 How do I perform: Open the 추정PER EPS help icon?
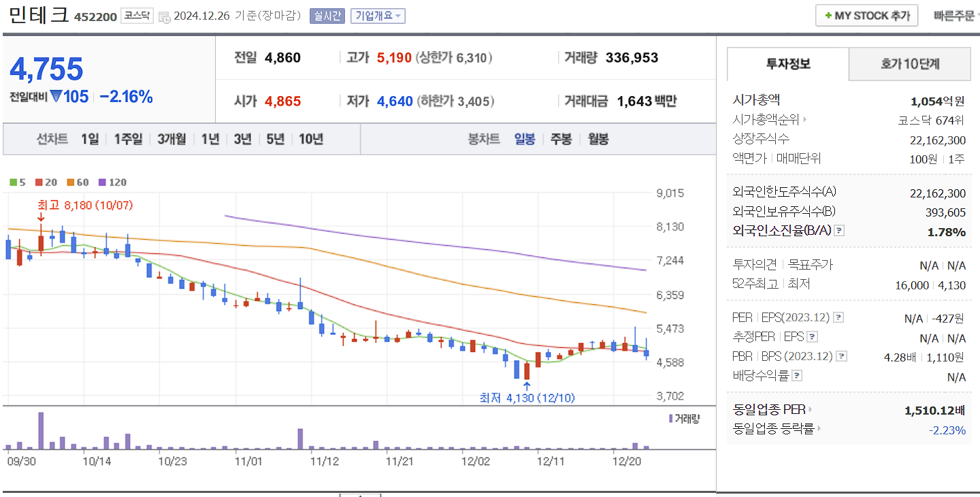pos(812,336)
